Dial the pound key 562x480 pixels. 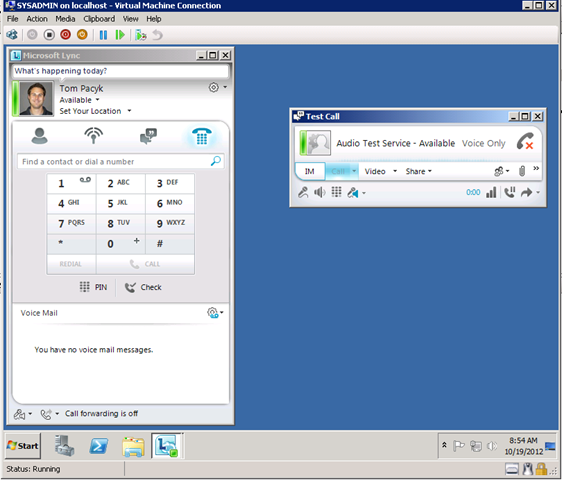170,244
